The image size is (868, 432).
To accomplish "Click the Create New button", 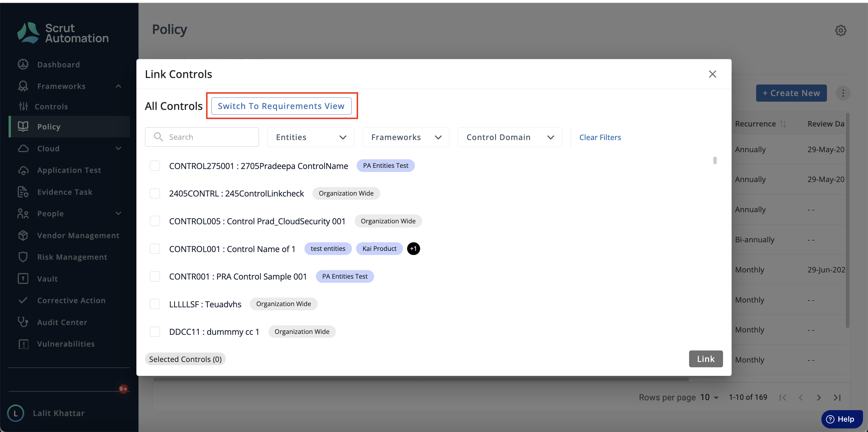I will pyautogui.click(x=791, y=93).
